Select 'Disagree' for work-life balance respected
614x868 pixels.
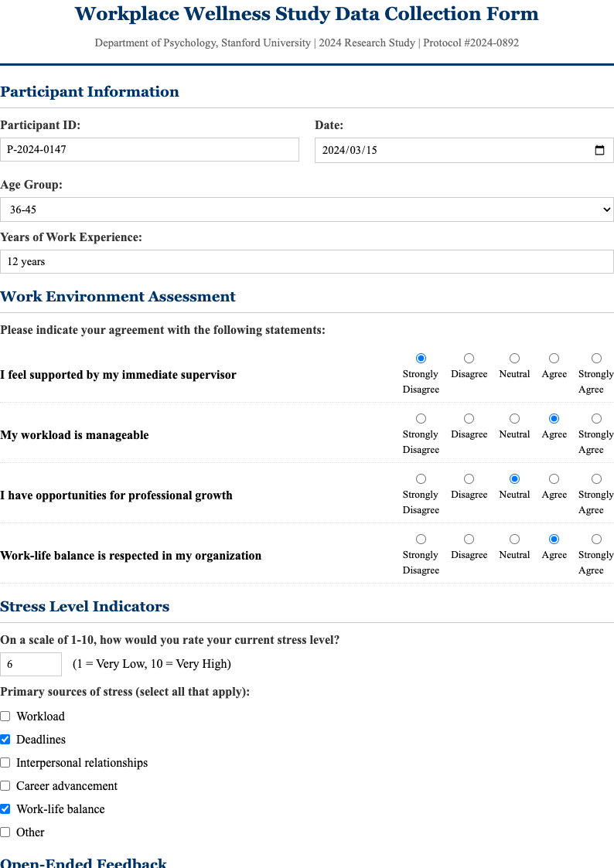click(469, 539)
